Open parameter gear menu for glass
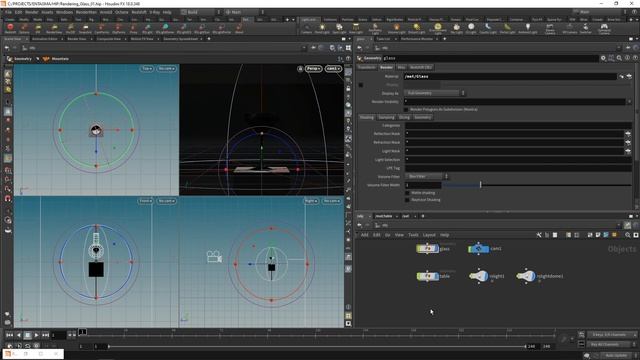The image size is (640, 360). pyautogui.click(x=603, y=58)
